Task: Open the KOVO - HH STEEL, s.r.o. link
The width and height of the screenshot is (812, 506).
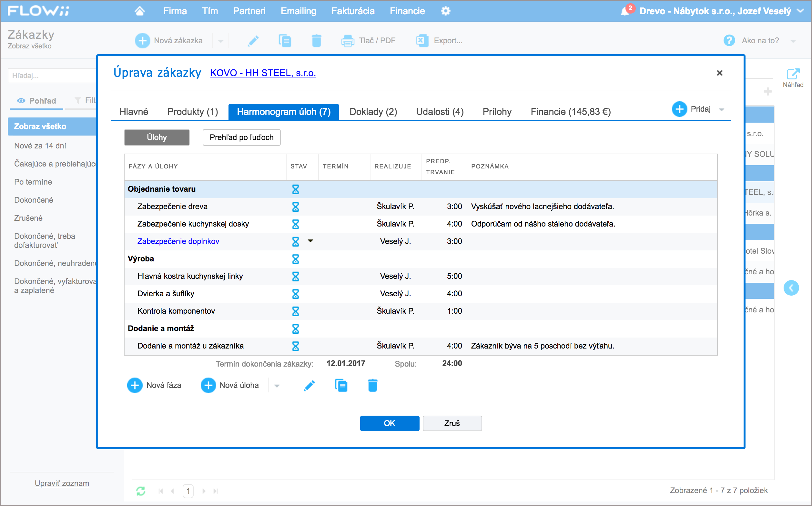Action: click(263, 73)
